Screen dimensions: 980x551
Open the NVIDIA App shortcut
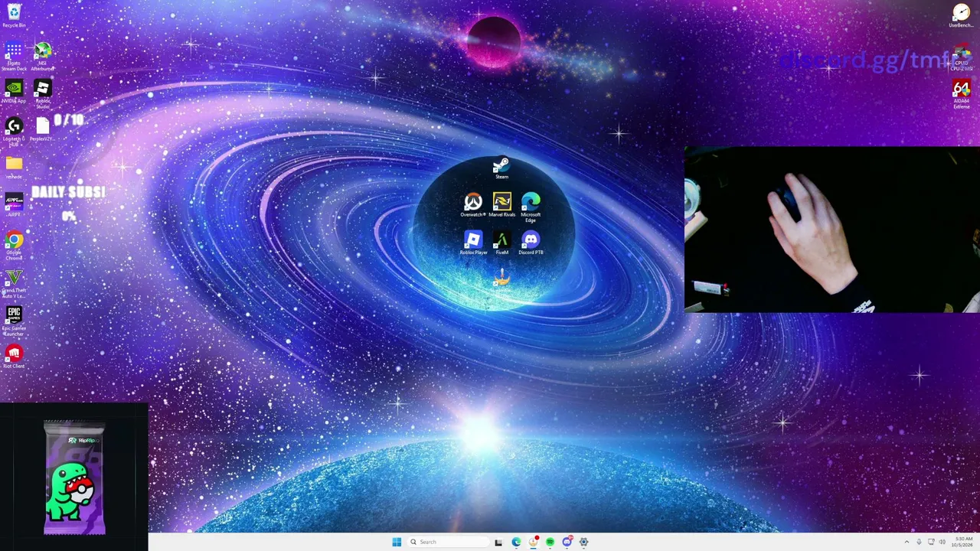point(14,92)
